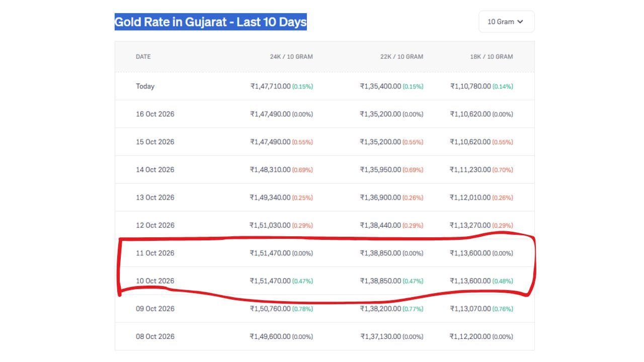Pick the date '11 Oct 2026'
The height and width of the screenshot is (362, 644).
[x=155, y=253]
